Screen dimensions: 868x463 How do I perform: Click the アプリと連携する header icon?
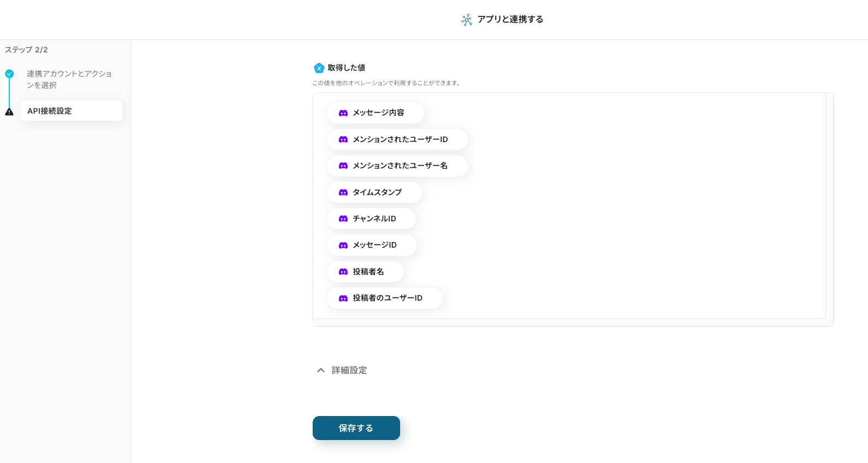point(467,20)
